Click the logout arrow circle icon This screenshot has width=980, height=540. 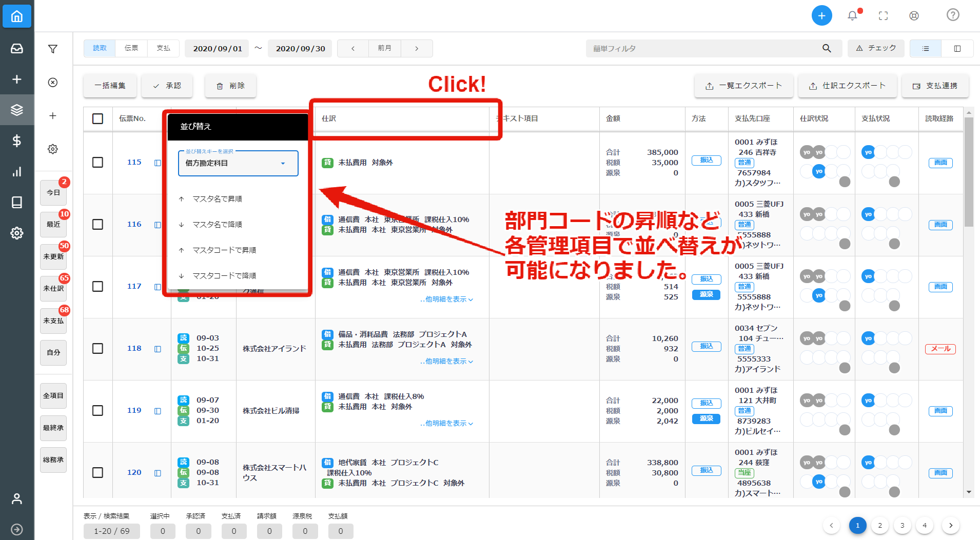click(x=17, y=529)
